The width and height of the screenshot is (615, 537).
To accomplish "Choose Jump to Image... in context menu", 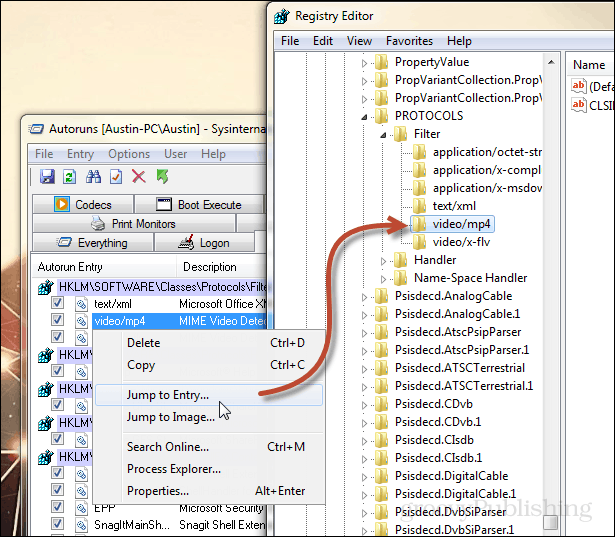I will (x=209, y=417).
